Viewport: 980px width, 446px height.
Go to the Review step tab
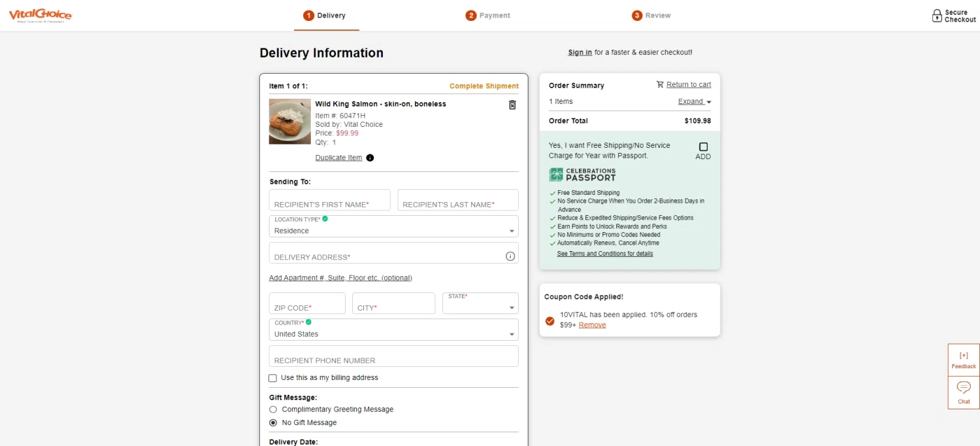click(x=651, y=16)
